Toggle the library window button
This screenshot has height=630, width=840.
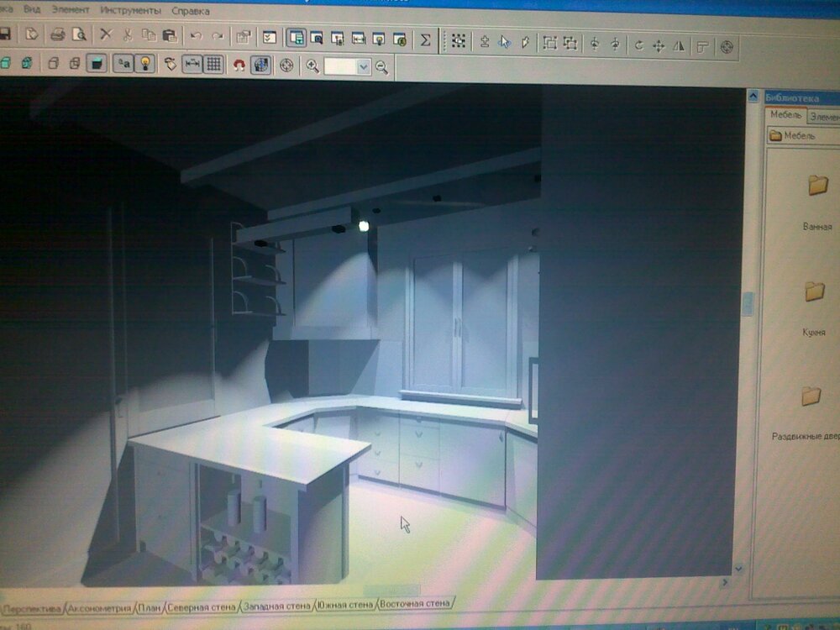tap(296, 38)
